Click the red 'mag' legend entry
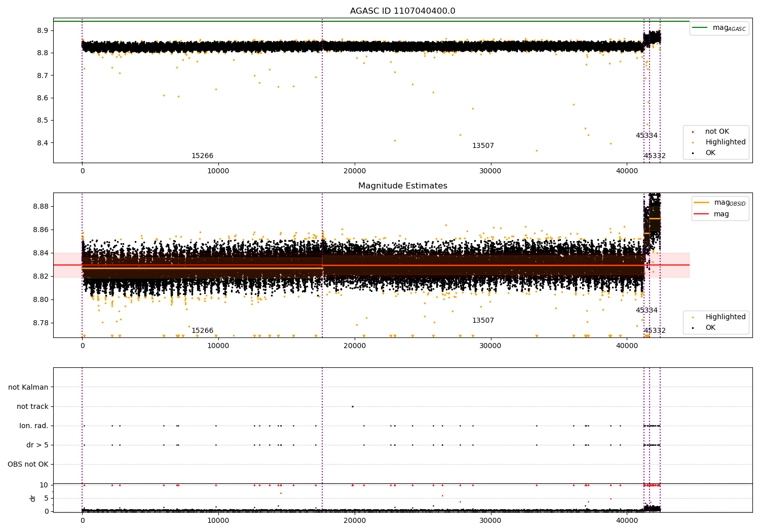The width and height of the screenshot is (760, 532). point(712,214)
